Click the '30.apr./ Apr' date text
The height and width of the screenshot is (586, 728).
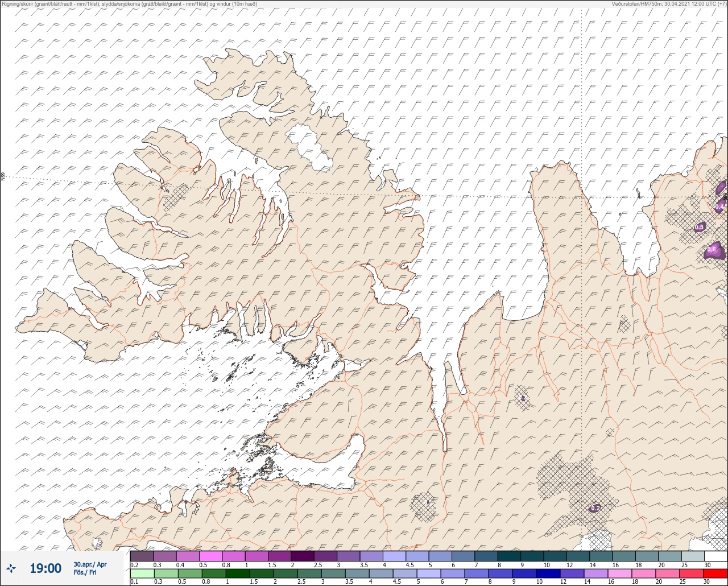pyautogui.click(x=90, y=564)
